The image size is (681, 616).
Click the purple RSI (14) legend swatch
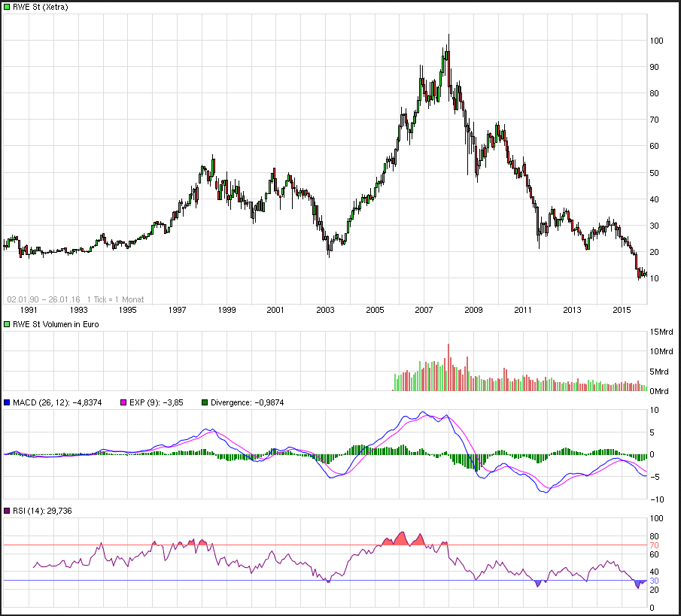(x=7, y=511)
